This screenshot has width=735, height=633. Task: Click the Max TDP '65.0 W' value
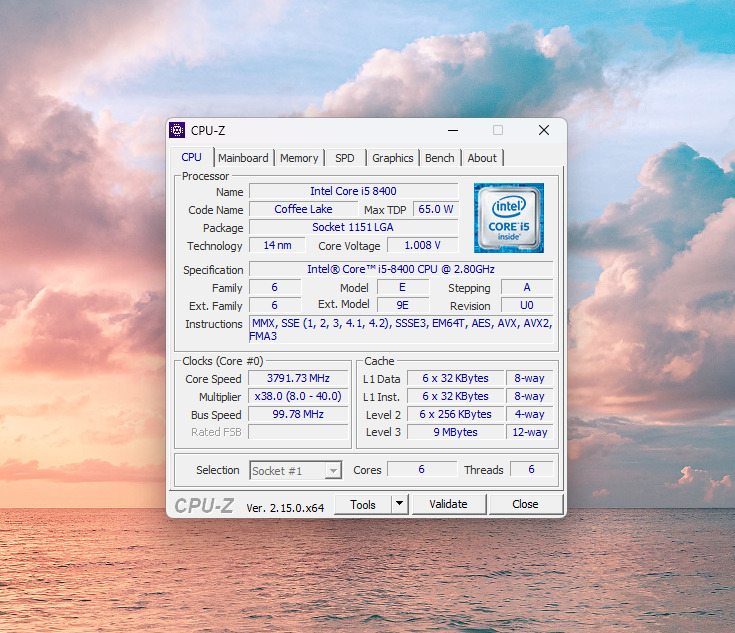(x=435, y=209)
